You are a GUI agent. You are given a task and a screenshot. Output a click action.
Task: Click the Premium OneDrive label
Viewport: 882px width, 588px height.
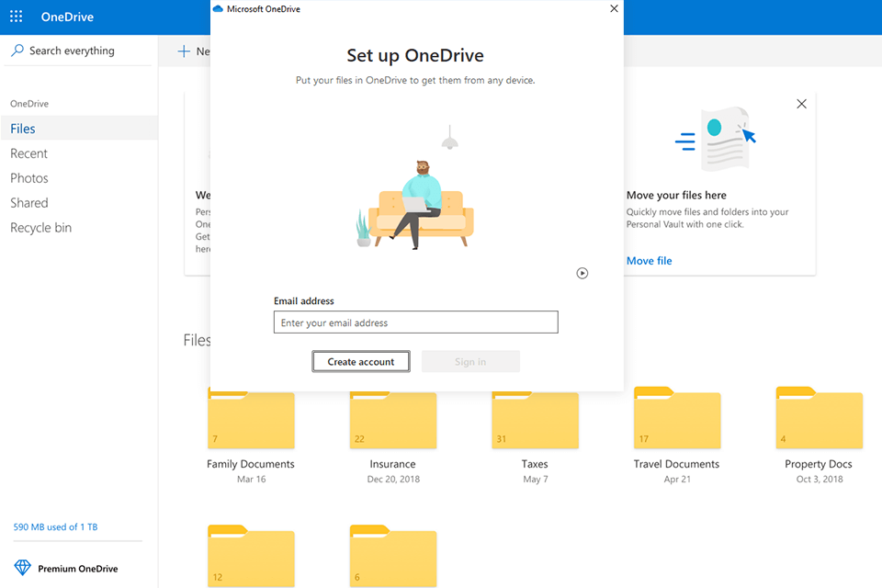coord(78,569)
